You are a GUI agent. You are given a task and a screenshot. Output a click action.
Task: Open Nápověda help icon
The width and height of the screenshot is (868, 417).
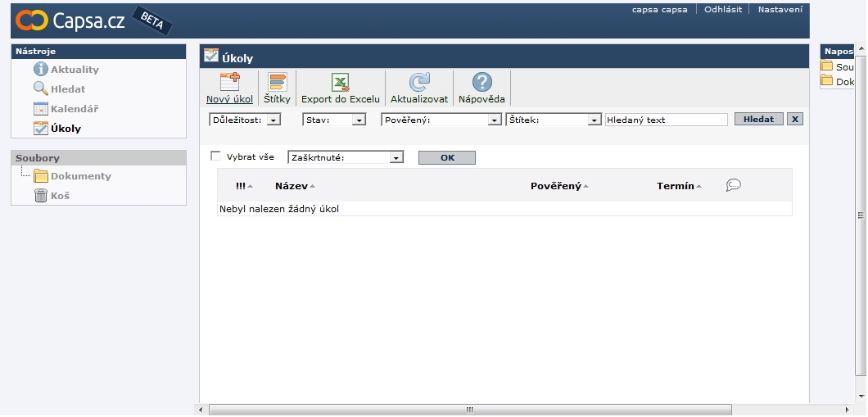[x=481, y=83]
